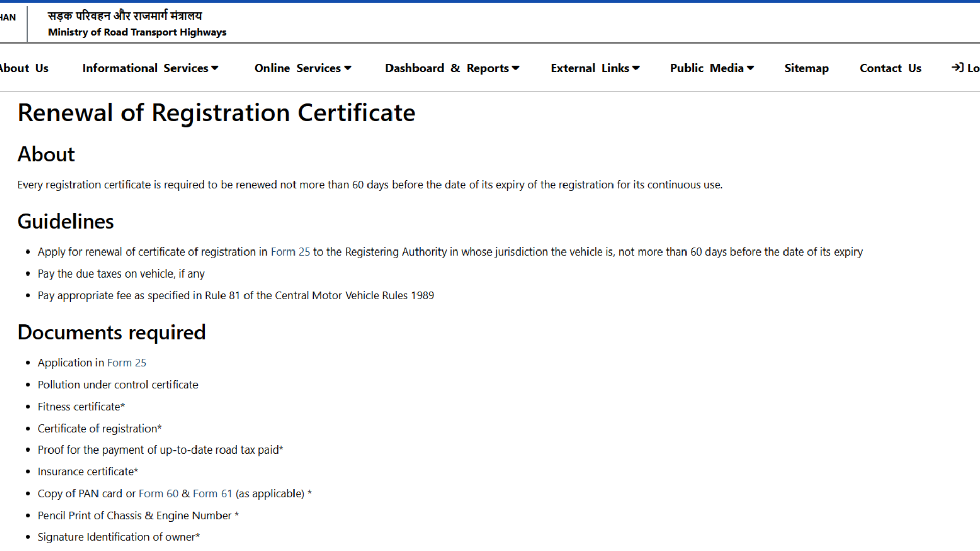This screenshot has width=980, height=551.
Task: Click Renewal of Registration Certificate heading
Action: click(216, 113)
